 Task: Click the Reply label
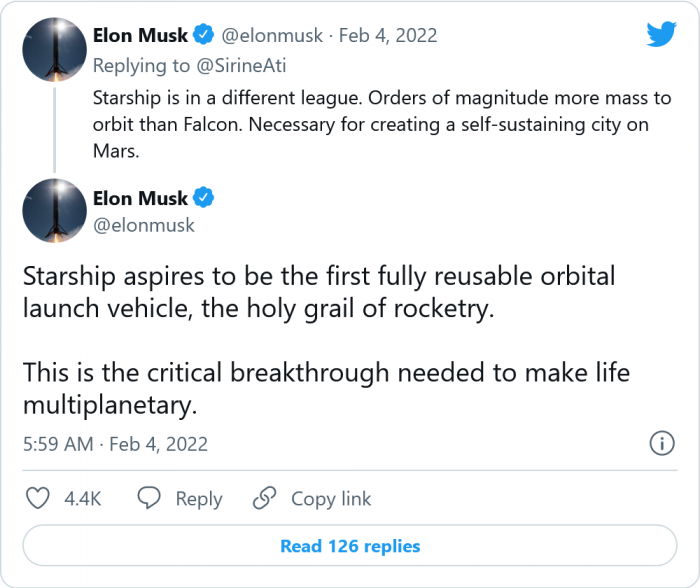click(x=198, y=498)
